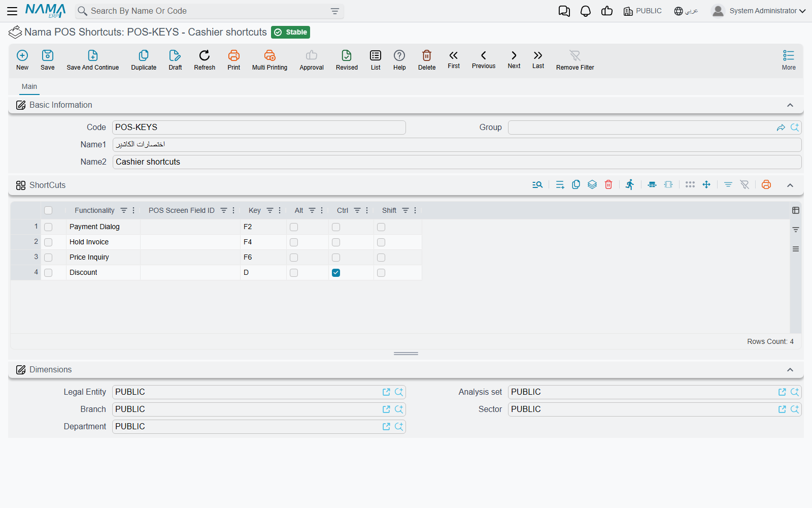The height and width of the screenshot is (508, 812).
Task: Click the F6 key cell
Action: click(x=263, y=258)
